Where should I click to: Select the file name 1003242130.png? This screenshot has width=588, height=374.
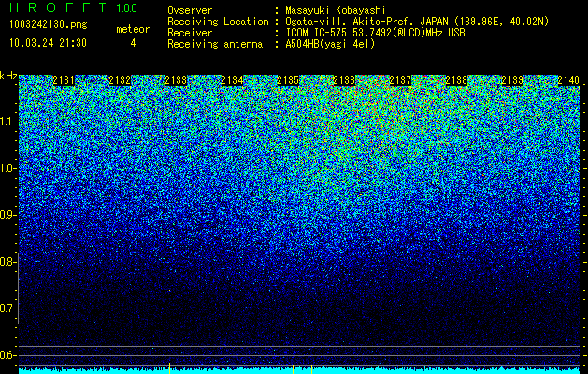coord(48,24)
